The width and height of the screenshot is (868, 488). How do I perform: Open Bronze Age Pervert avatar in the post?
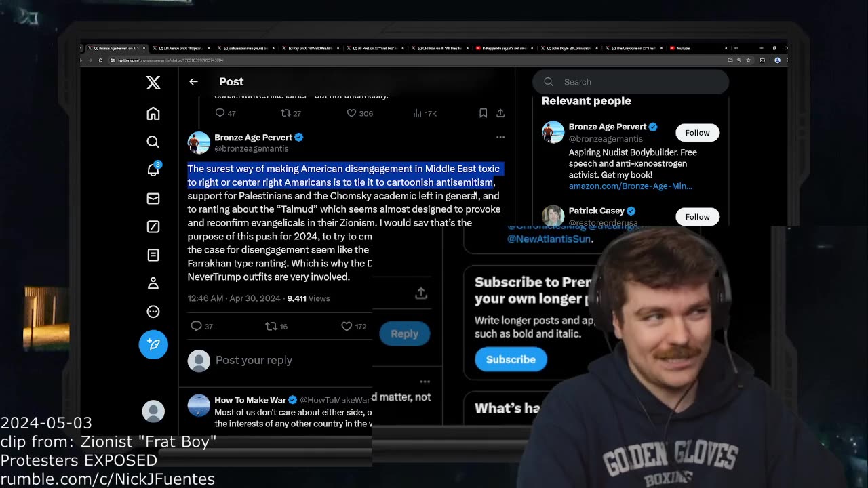(199, 143)
